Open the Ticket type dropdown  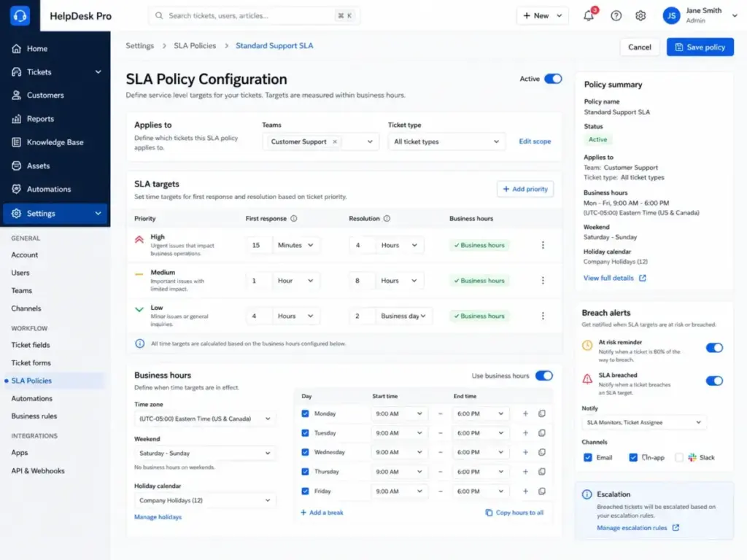tap(446, 141)
